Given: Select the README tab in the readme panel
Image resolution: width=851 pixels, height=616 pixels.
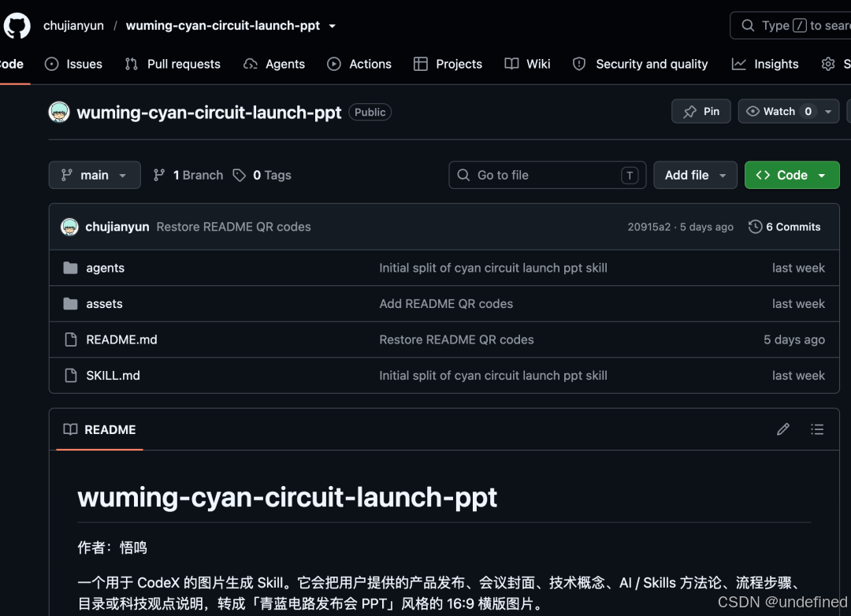Looking at the screenshot, I should pyautogui.click(x=100, y=429).
